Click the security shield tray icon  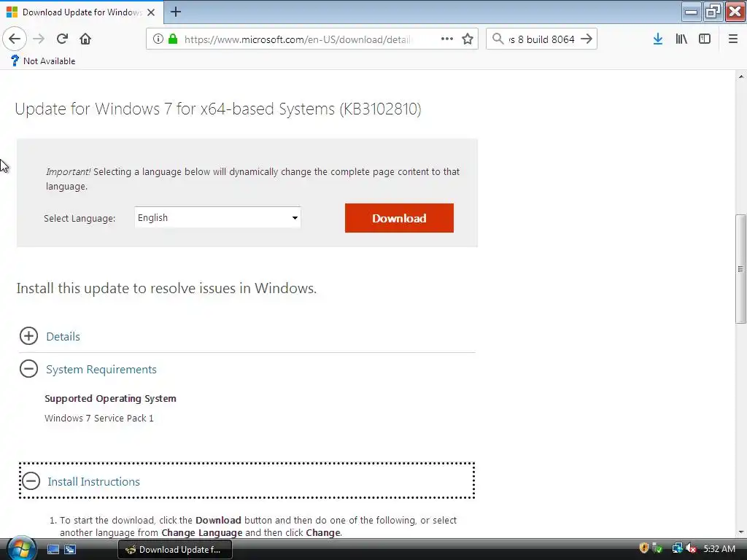click(x=643, y=548)
